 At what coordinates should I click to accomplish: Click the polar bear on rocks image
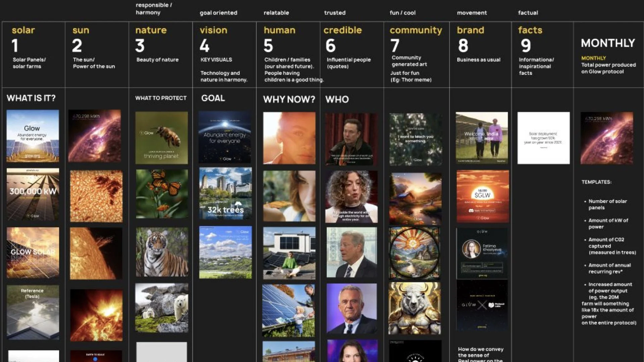click(162, 308)
